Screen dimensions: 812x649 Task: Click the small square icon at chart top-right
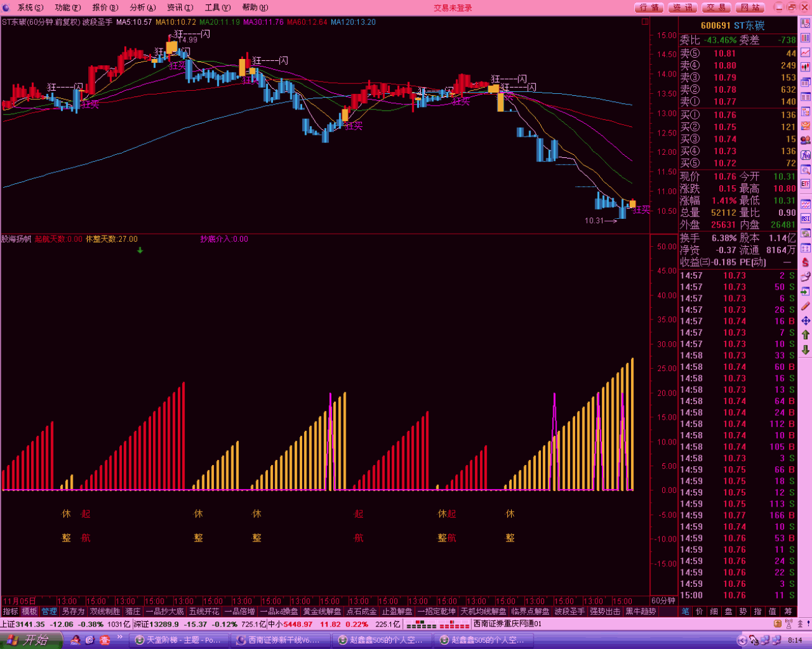coord(645,22)
